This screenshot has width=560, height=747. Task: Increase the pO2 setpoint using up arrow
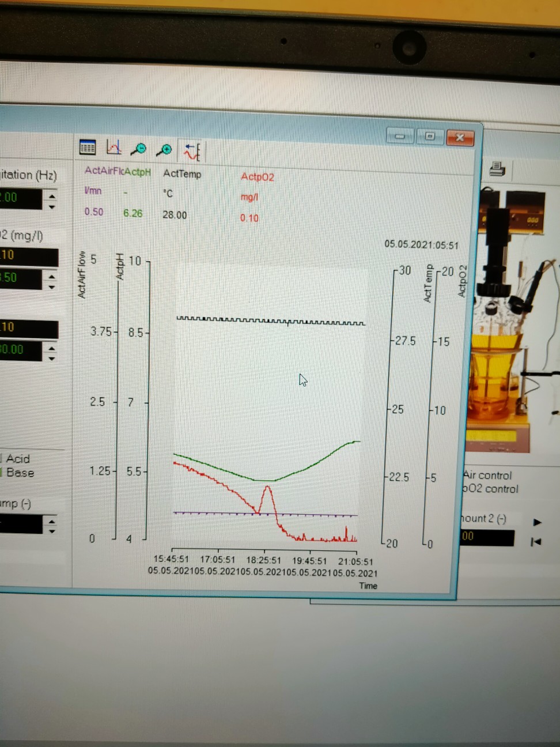tap(52, 276)
